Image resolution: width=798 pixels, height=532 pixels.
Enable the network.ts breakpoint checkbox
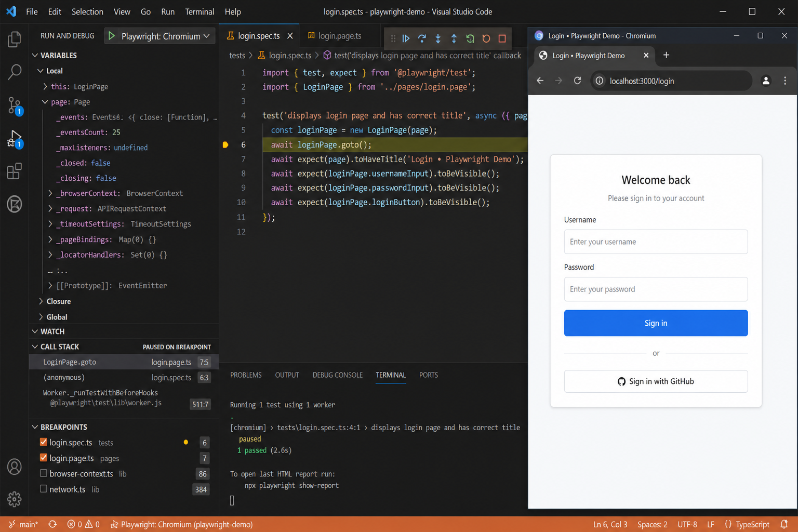click(44, 489)
